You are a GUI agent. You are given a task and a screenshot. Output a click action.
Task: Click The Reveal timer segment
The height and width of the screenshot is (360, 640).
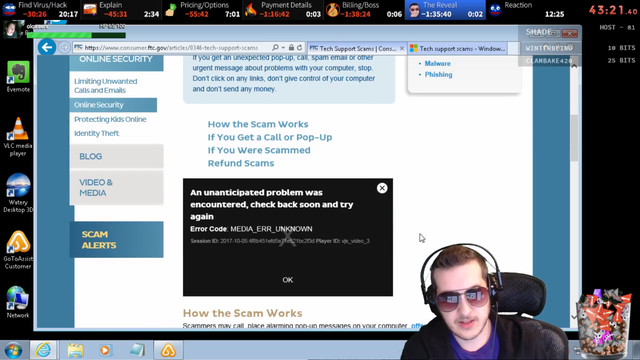[x=445, y=10]
